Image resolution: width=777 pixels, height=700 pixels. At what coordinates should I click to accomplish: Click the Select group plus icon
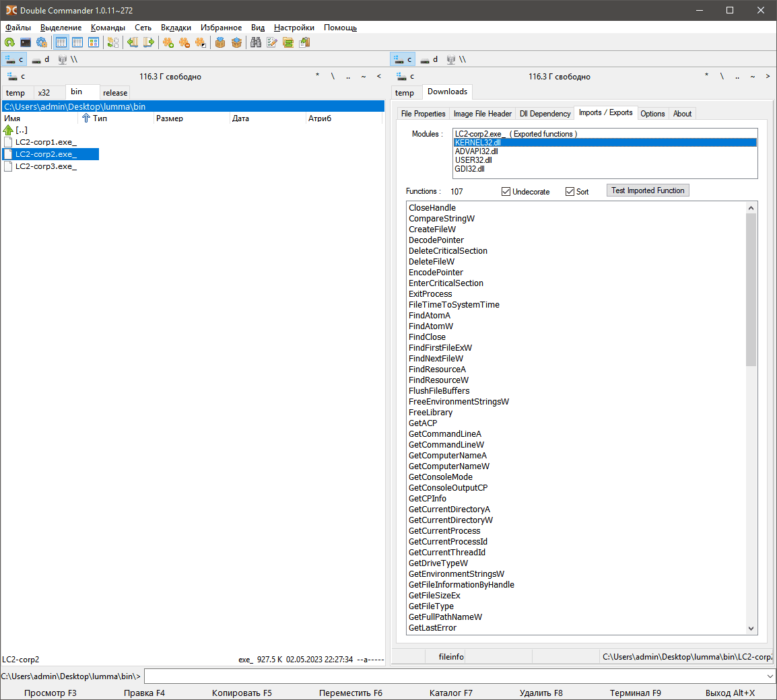[x=168, y=42]
